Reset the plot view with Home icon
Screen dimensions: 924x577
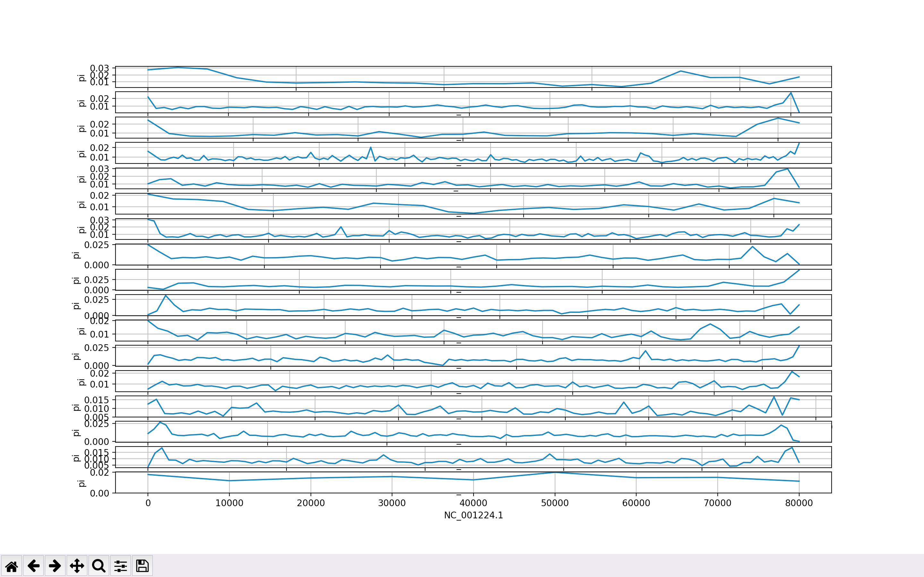click(12, 565)
